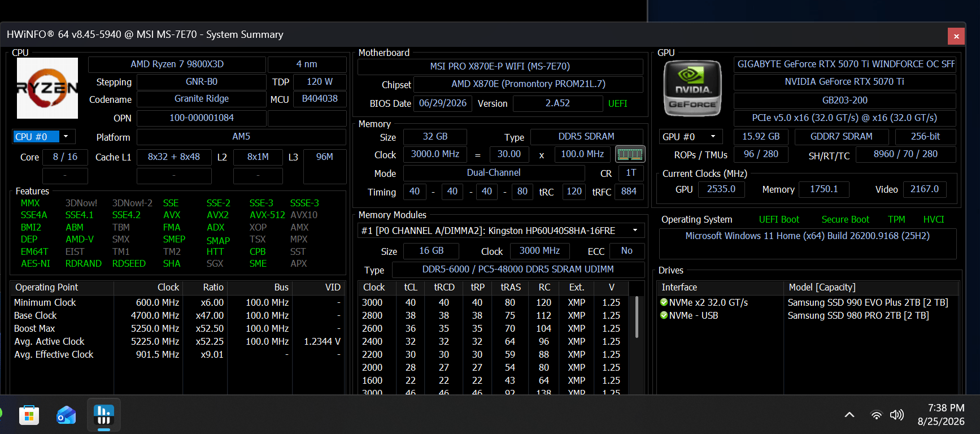Screen dimensions: 980x434
Task: Open the taskbar clock showing 7:38 PM
Action: (x=941, y=415)
